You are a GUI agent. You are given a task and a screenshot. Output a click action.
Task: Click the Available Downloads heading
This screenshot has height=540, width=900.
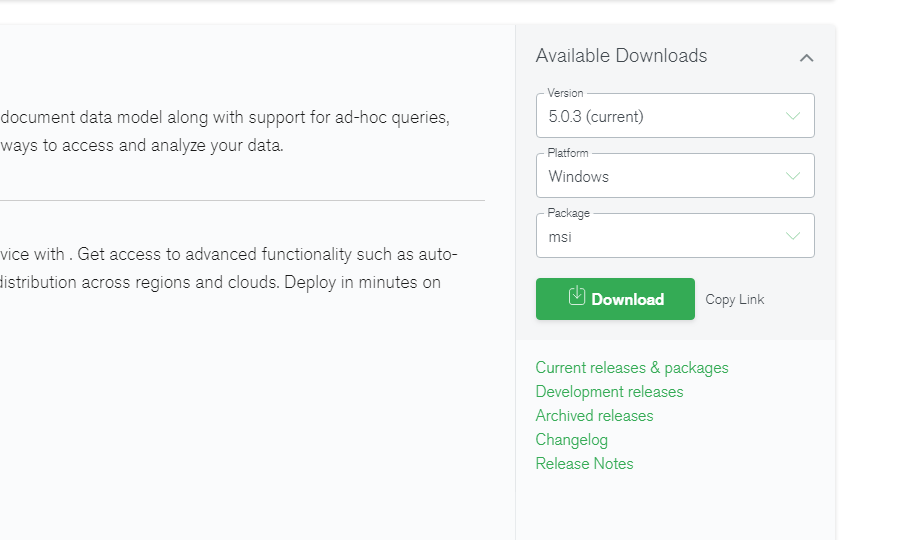pos(621,56)
